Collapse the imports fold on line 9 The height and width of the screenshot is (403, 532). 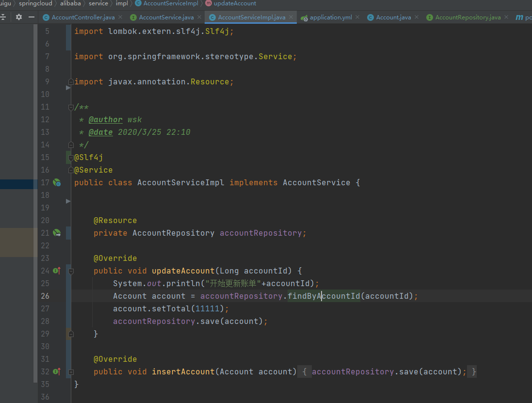71,82
